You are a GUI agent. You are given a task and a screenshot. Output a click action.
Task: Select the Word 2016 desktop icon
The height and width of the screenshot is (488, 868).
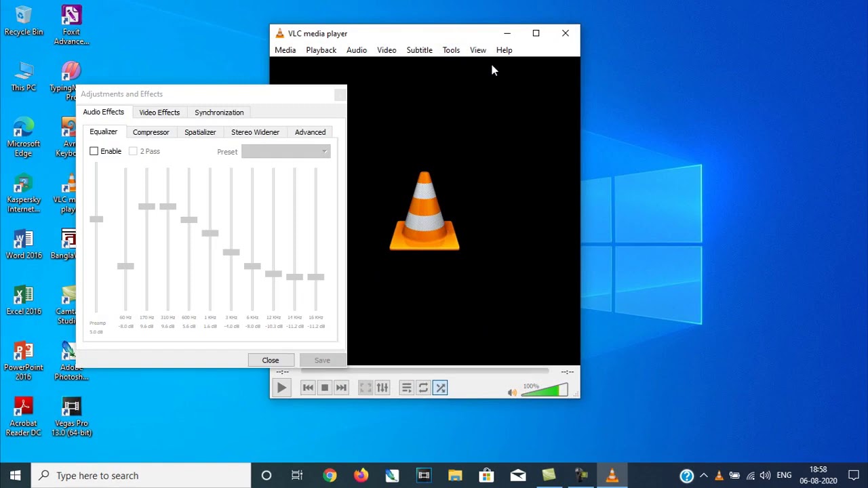click(x=24, y=244)
